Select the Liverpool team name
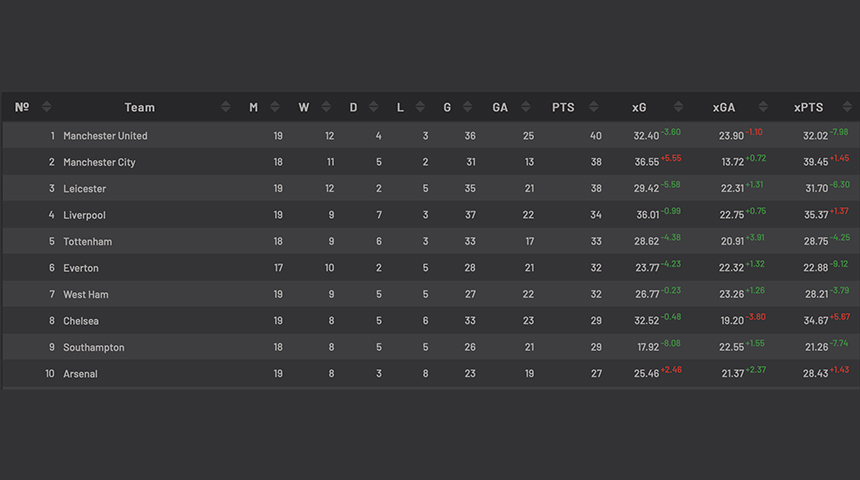The image size is (860, 480). click(84, 215)
